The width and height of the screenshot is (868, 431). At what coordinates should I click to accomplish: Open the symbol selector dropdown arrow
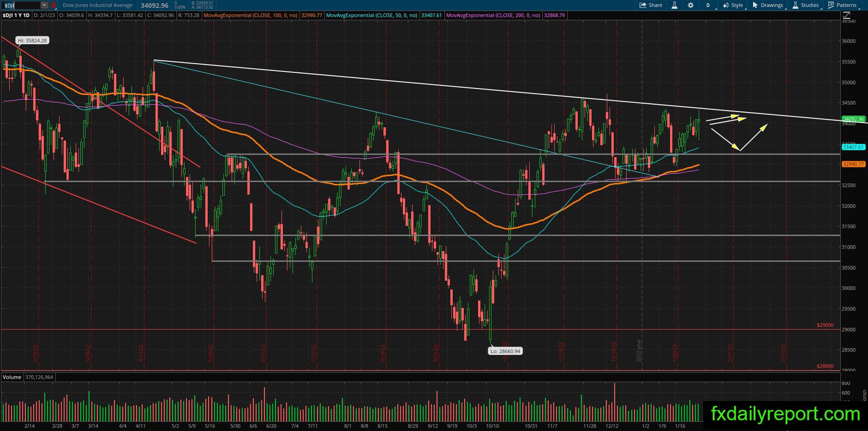(44, 5)
